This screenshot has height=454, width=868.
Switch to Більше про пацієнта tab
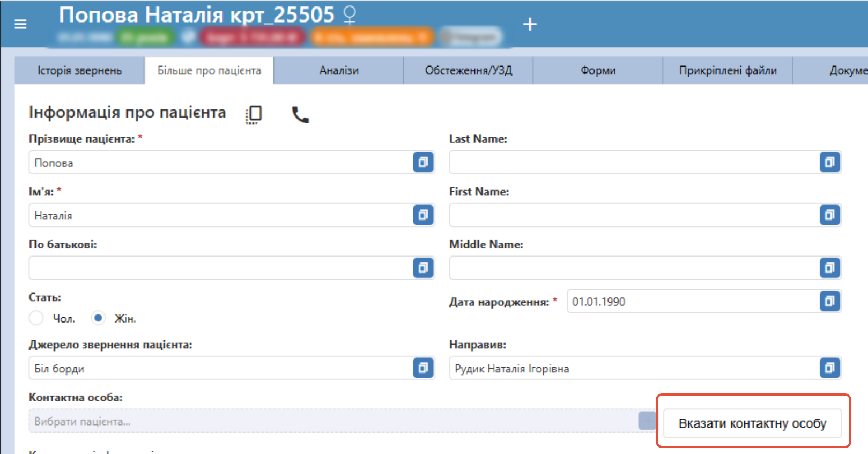[209, 71]
